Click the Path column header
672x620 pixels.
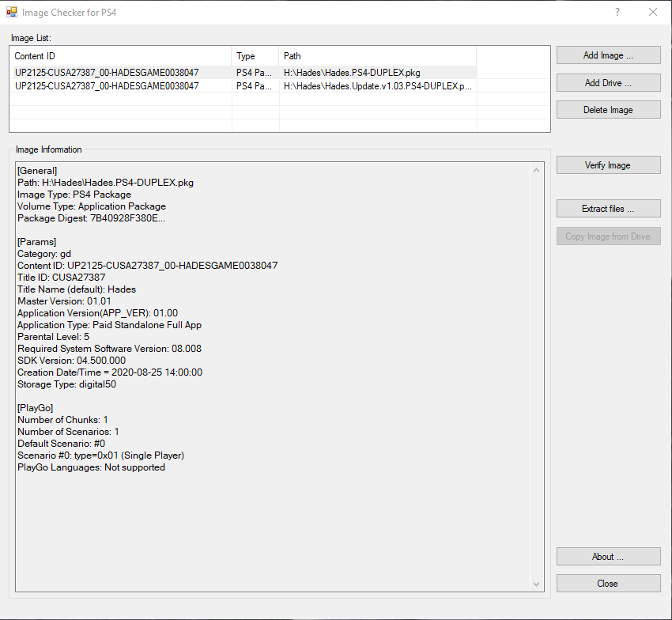tap(378, 55)
